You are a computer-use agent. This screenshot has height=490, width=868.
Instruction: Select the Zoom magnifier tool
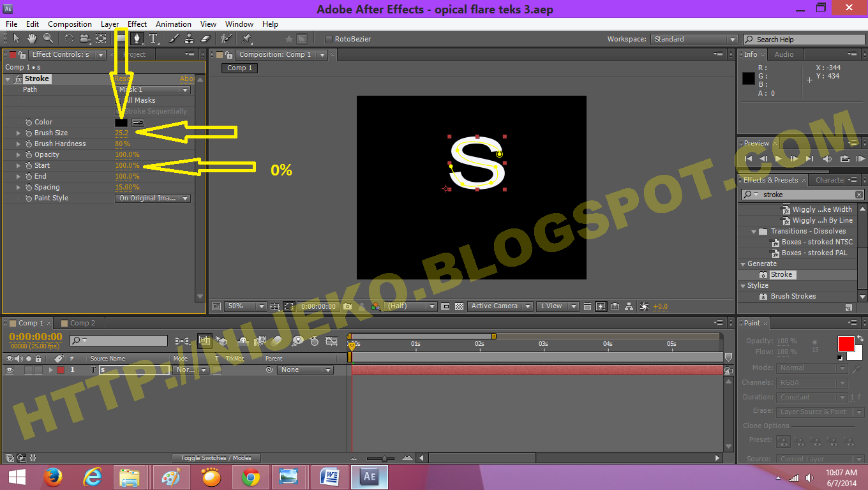[48, 39]
